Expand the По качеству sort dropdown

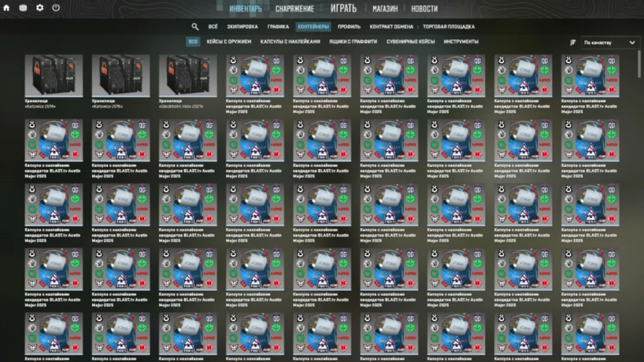tap(610, 43)
